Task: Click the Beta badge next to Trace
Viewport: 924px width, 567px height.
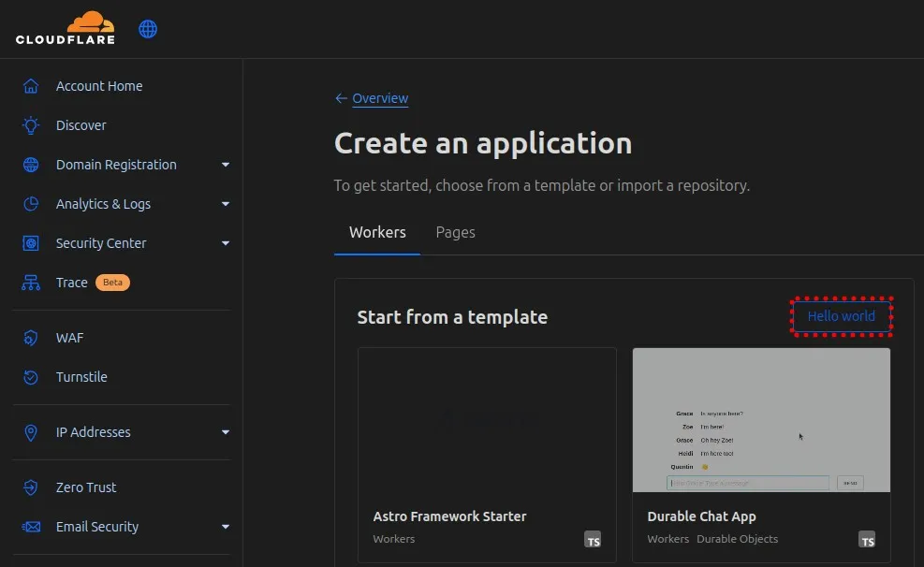Action: pyautogui.click(x=112, y=283)
